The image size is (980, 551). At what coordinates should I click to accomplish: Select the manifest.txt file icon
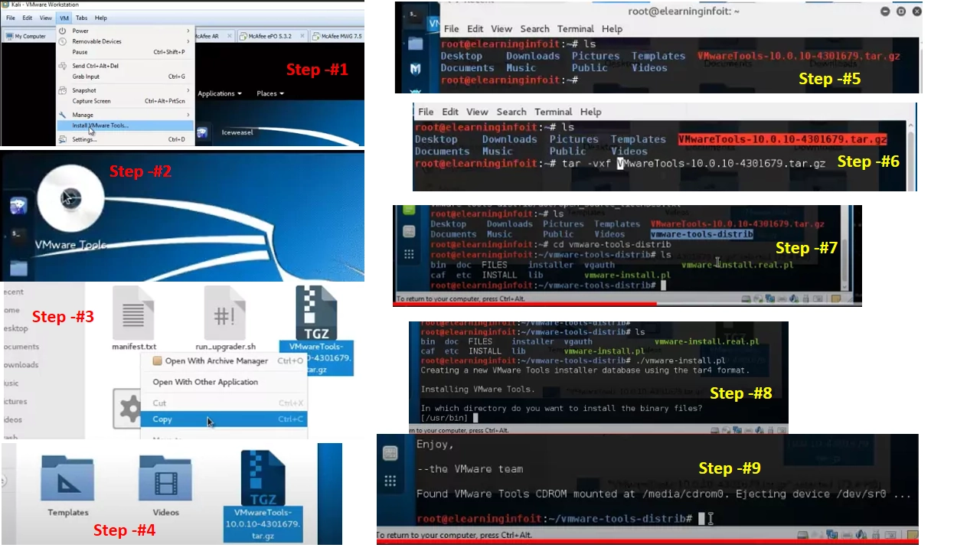pos(133,313)
